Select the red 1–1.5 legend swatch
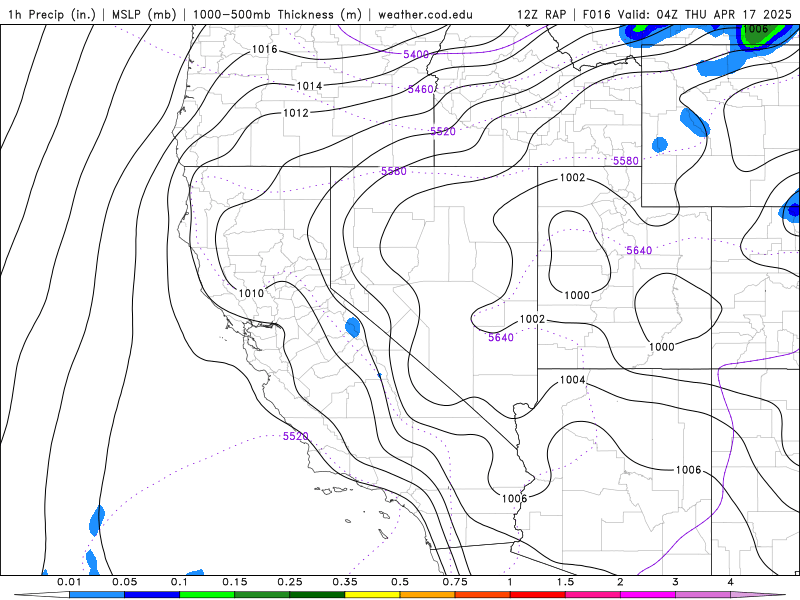 tap(538, 595)
